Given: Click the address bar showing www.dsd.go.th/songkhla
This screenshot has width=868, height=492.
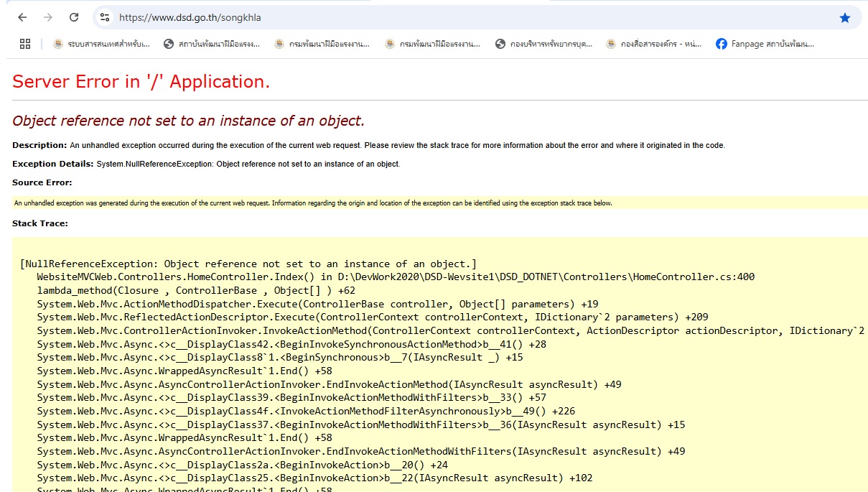Looking at the screenshot, I should [x=477, y=17].
